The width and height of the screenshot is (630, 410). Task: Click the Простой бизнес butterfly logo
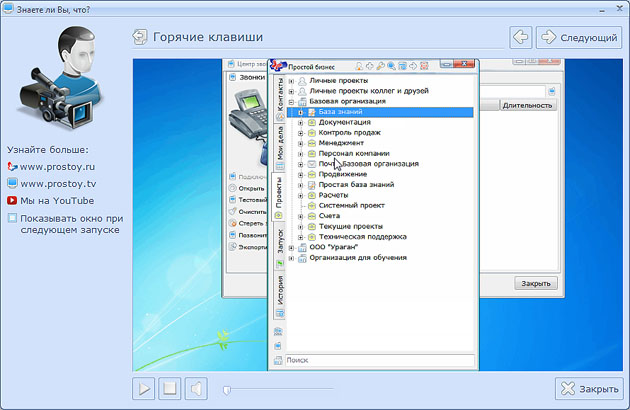(x=278, y=65)
